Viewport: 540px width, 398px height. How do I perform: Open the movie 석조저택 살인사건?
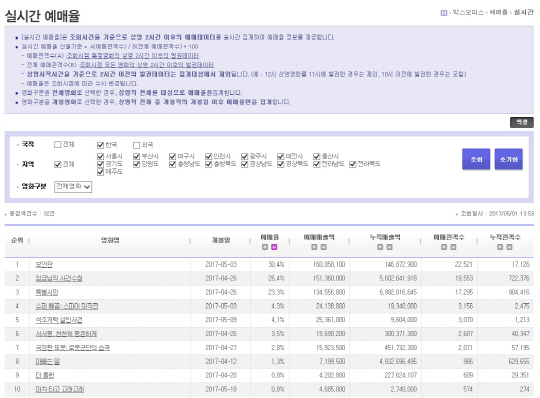pyautogui.click(x=59, y=320)
